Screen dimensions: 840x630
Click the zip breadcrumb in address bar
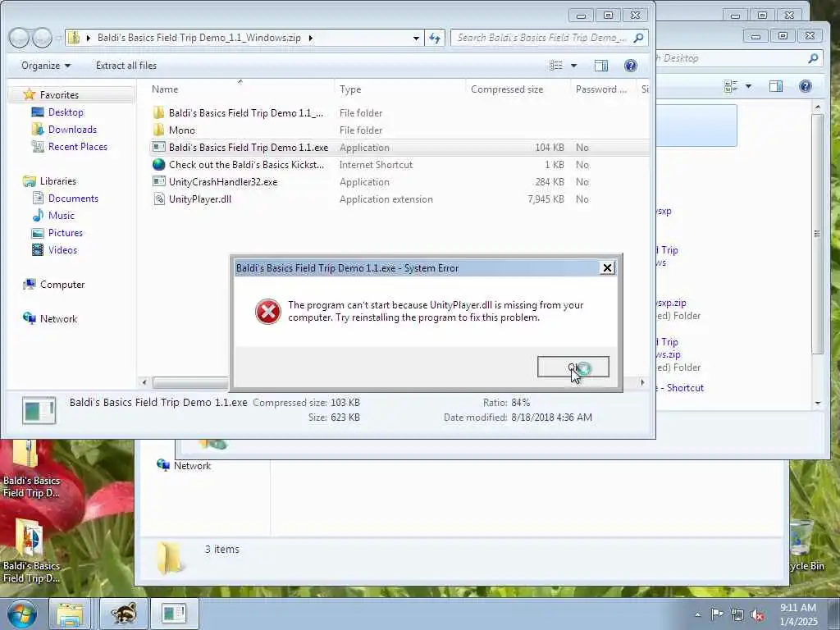click(199, 38)
